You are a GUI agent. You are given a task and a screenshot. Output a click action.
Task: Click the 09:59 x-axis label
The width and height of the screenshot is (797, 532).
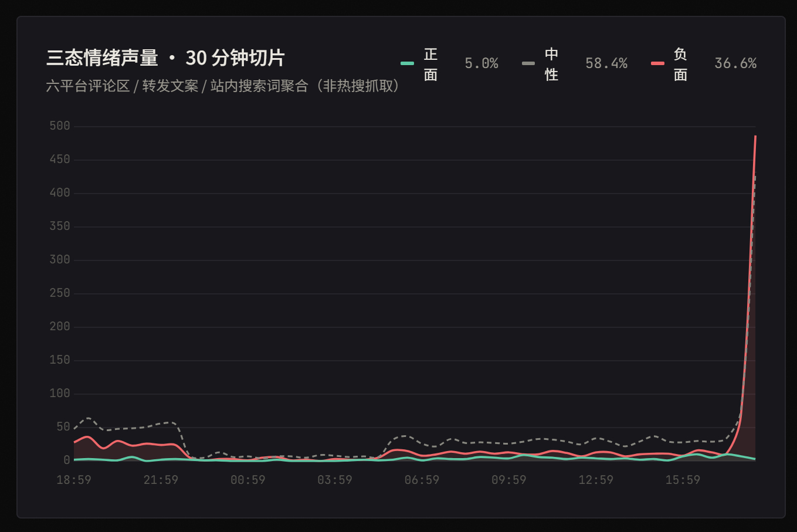point(509,480)
